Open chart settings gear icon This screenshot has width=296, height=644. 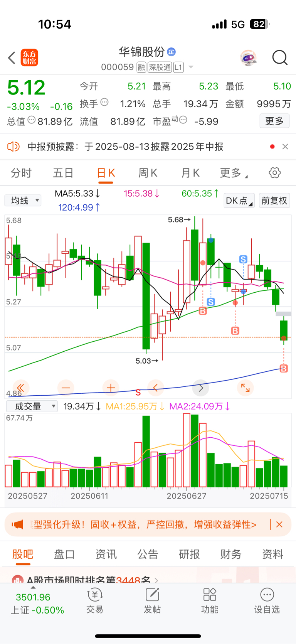[275, 173]
